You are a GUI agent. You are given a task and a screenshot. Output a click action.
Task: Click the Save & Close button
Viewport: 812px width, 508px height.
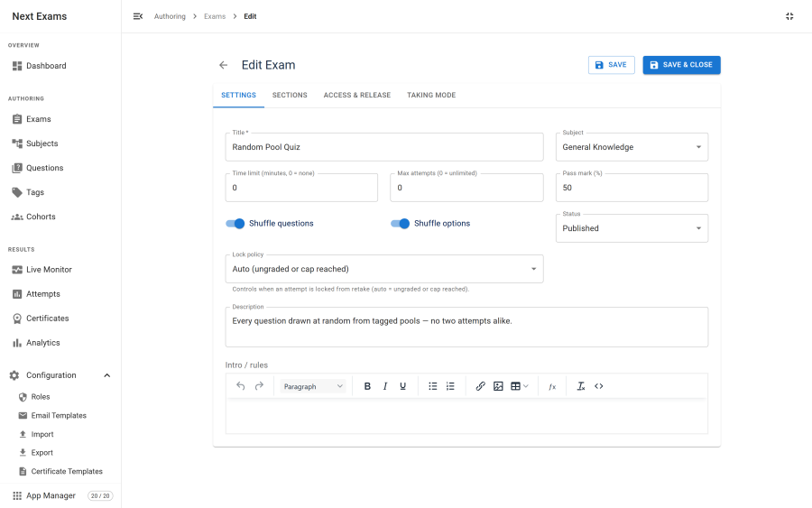[681, 65]
